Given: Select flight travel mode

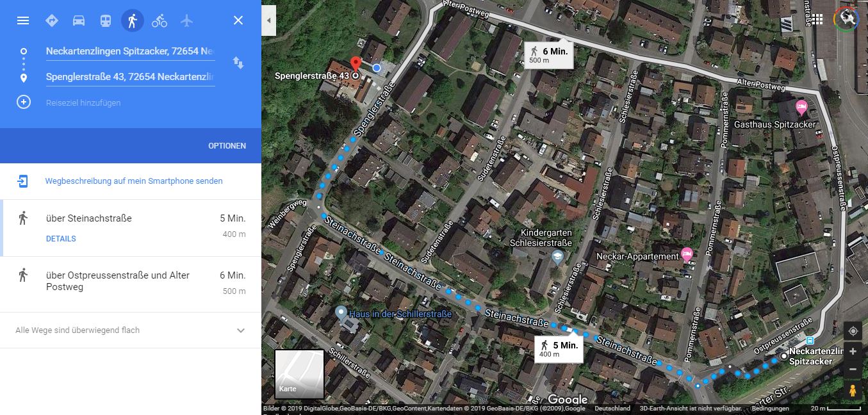Looking at the screenshot, I should tap(186, 20).
